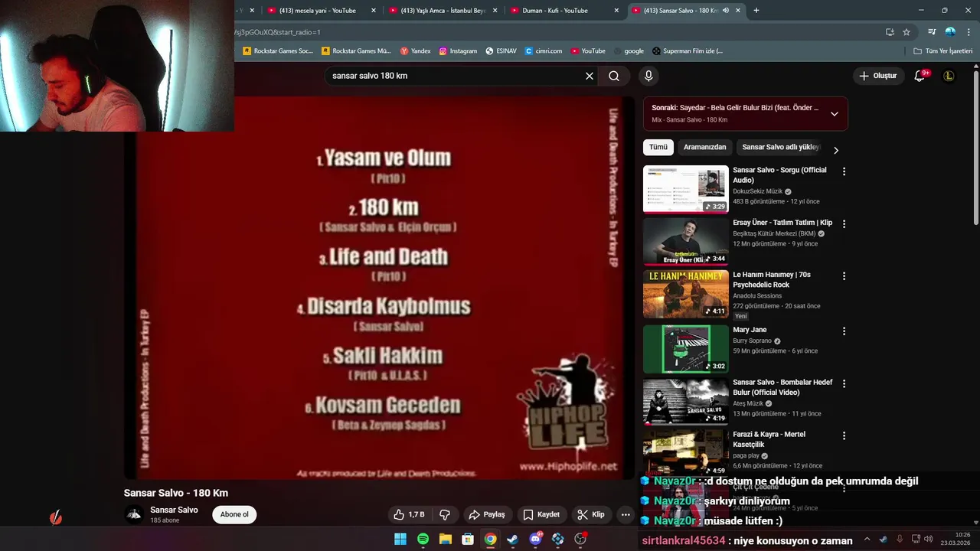Clear the search box with the X

(x=590, y=76)
